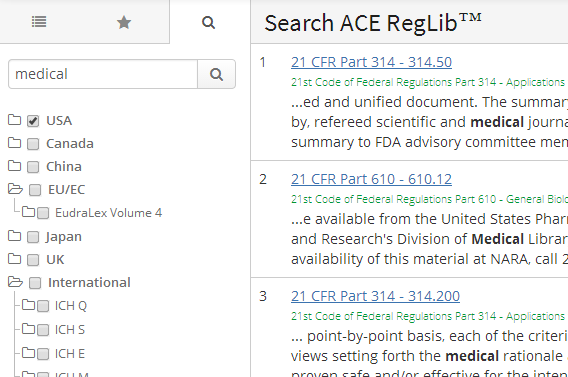Click the EudraLex Volume 4 folder icon
This screenshot has width=568, height=377.
pos(28,212)
